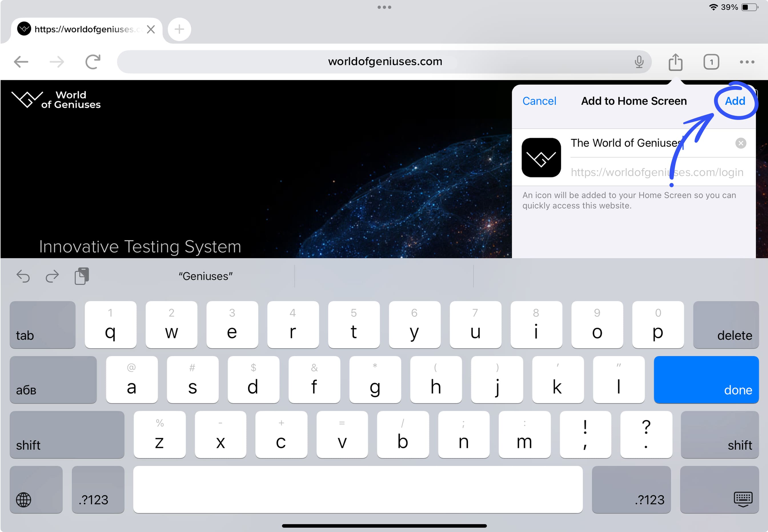The width and height of the screenshot is (768, 532).
Task: Switch to the left .?123 symbols keyboard
Action: pyautogui.click(x=98, y=490)
